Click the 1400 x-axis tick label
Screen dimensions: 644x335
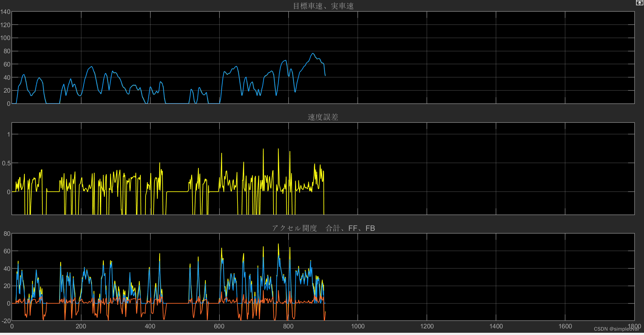point(496,326)
